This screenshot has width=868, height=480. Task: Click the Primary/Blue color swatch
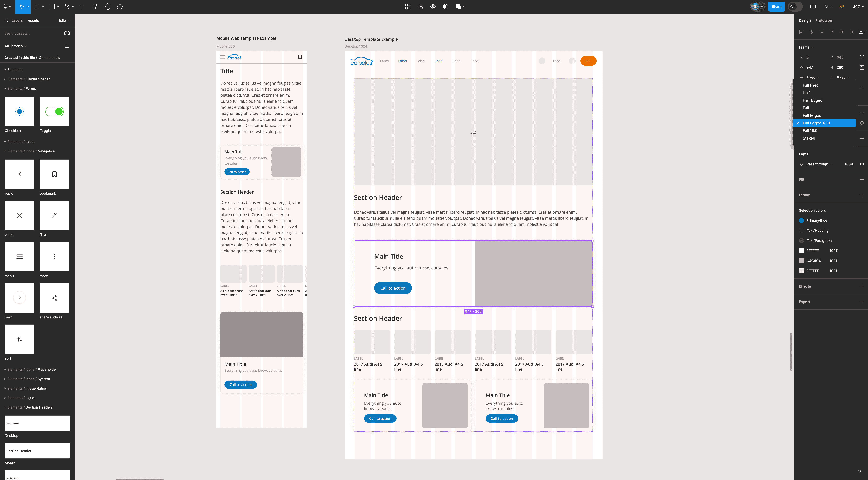(802, 220)
